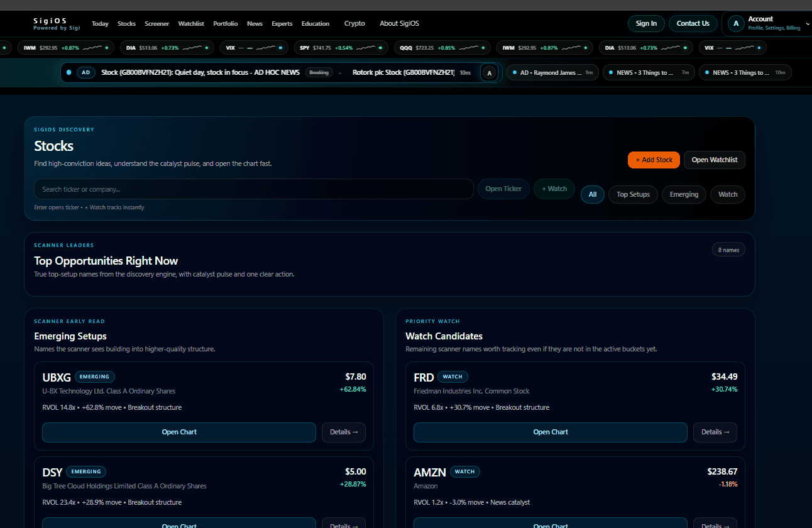812x528 pixels.
Task: Click the first VIX ticker chip
Action: [x=254, y=48]
